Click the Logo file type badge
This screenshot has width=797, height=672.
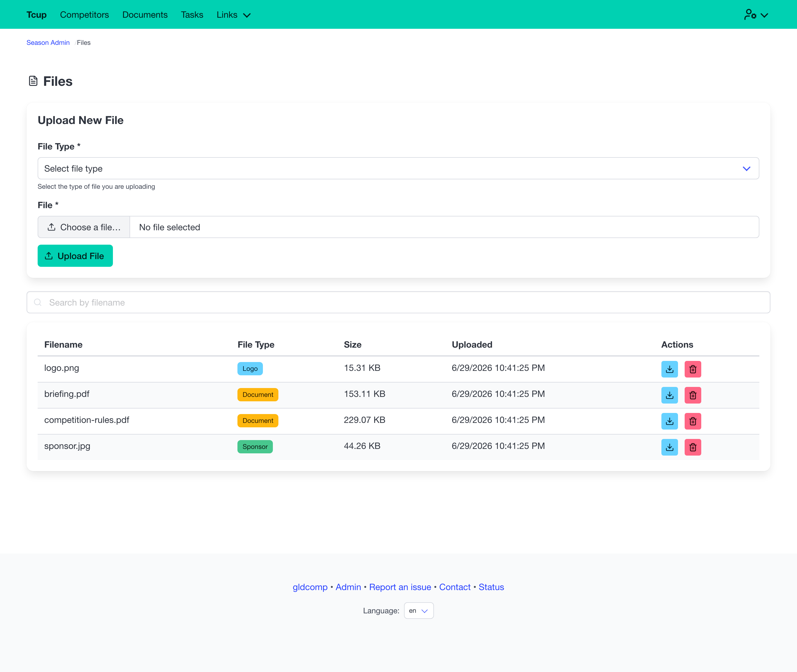[250, 369]
